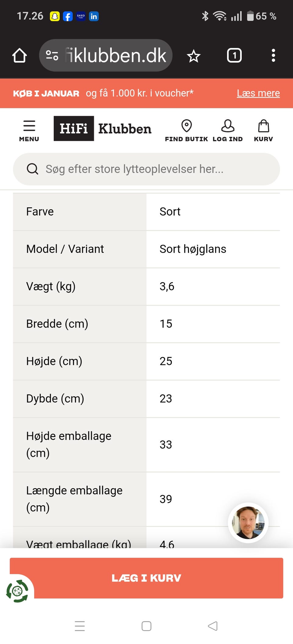The width and height of the screenshot is (293, 644).
Task: Open the browser three-dot menu
Action: 273,55
